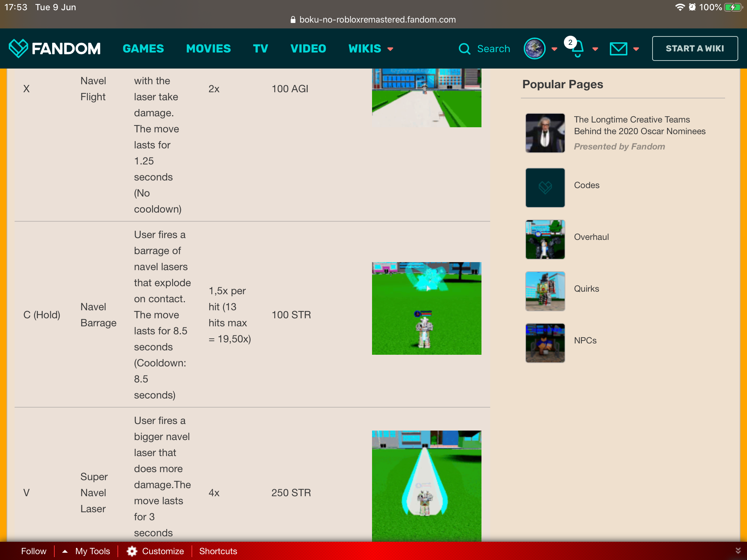This screenshot has width=747, height=560.
Task: Click the START A WIKI button
Action: [x=694, y=48]
